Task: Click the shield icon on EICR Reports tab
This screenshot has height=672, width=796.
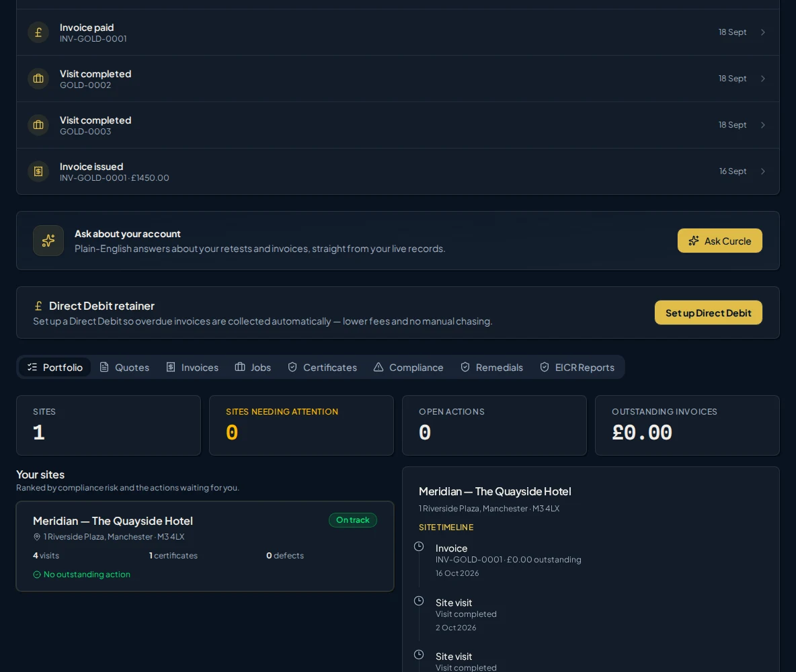Action: pos(544,367)
